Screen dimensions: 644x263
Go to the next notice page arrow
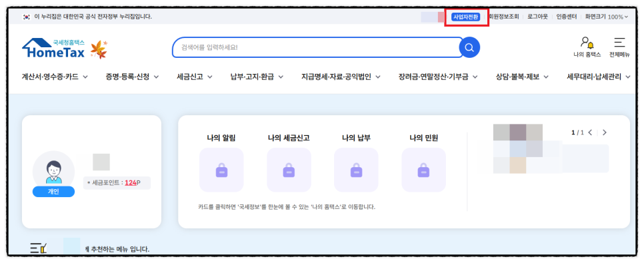(x=604, y=132)
